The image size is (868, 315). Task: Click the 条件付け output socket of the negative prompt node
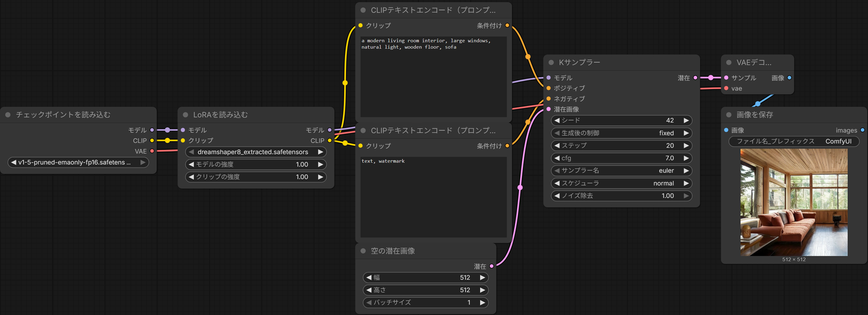(x=507, y=146)
